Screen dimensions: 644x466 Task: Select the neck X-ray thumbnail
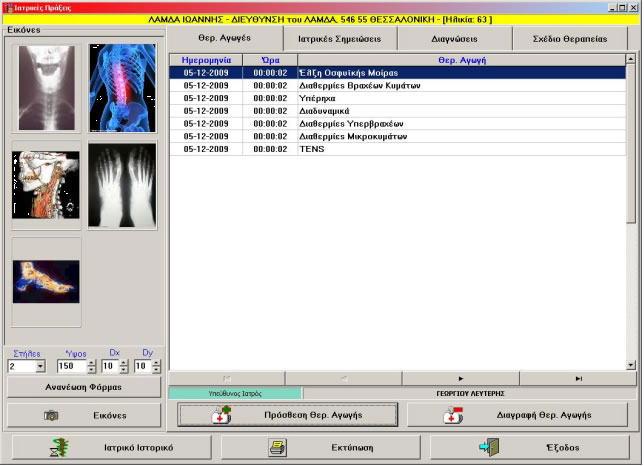(x=46, y=88)
